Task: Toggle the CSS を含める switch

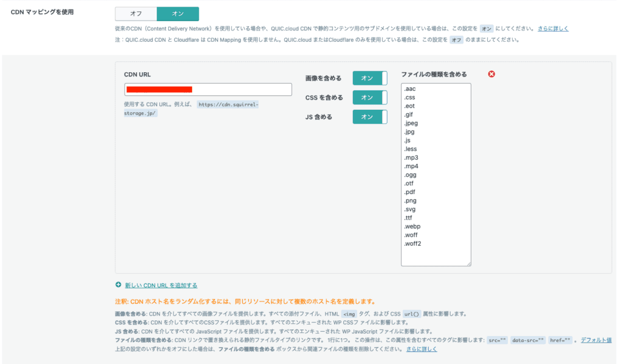Action: (369, 98)
